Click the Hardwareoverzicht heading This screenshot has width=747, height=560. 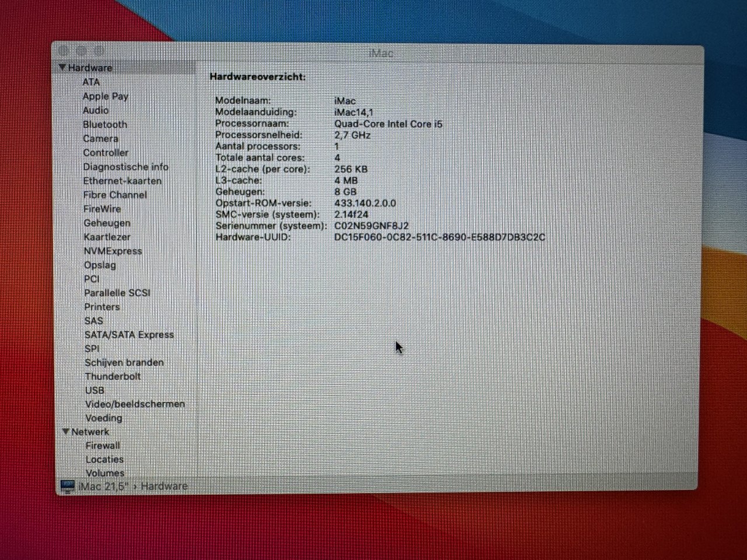257,76
